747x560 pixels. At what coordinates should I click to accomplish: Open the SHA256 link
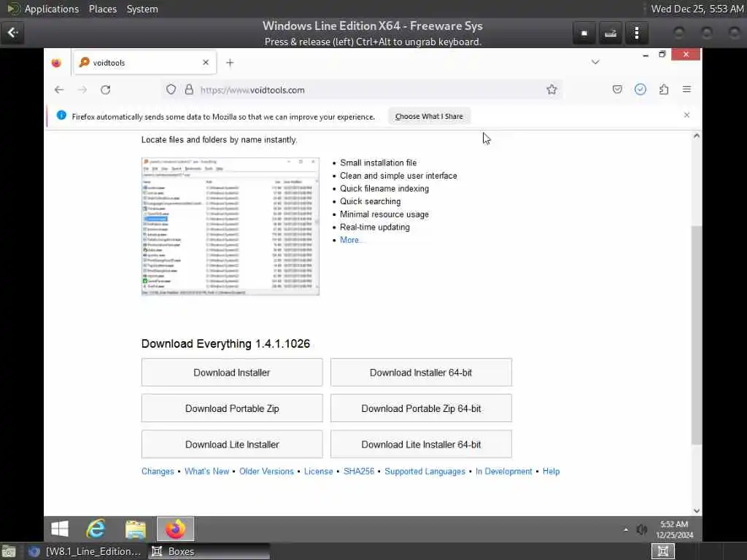[359, 472]
